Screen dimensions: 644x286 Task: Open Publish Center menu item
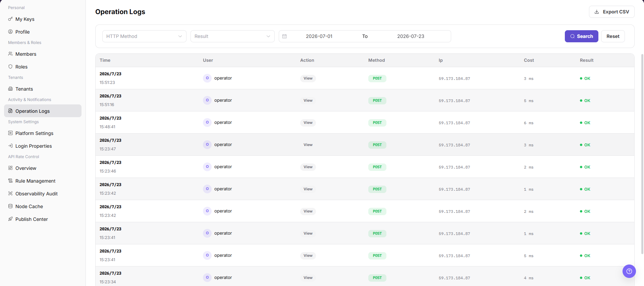[43, 219]
